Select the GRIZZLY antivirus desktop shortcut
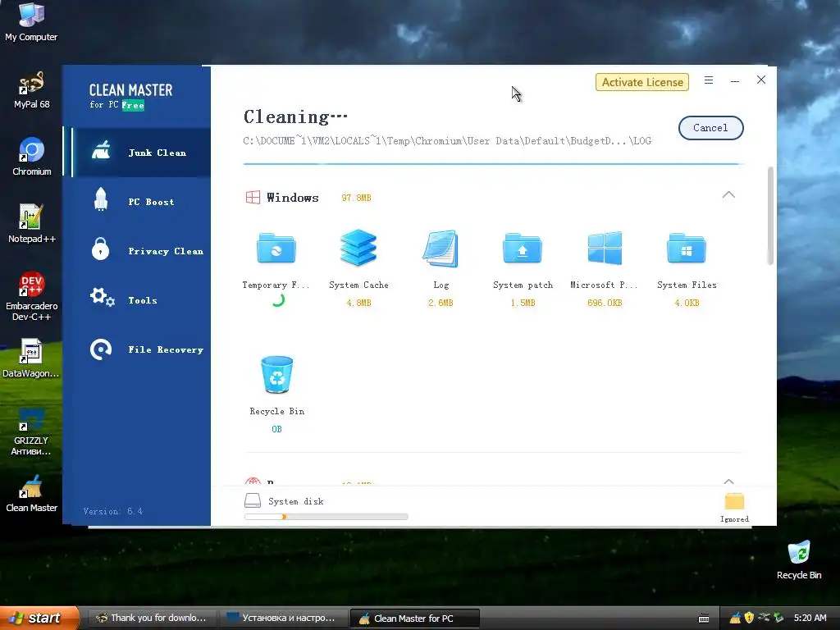This screenshot has height=630, width=840. 31,431
